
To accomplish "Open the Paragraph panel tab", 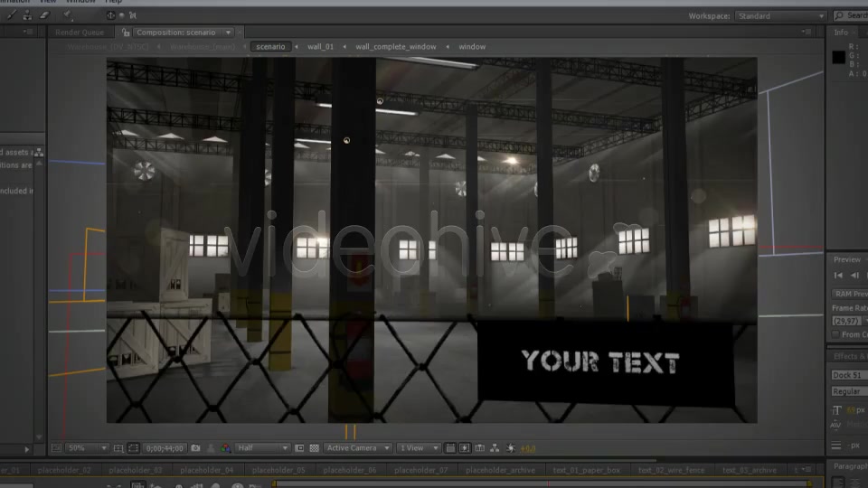I will (x=849, y=466).
